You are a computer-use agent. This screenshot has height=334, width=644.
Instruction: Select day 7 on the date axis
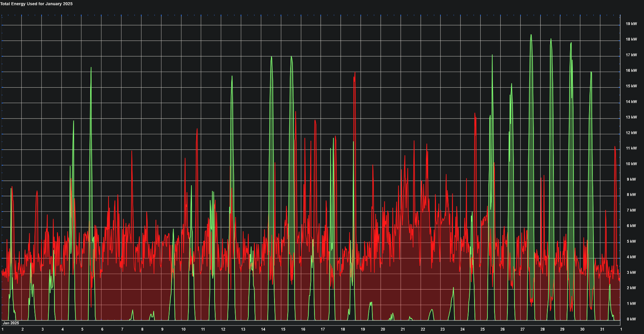(x=122, y=329)
